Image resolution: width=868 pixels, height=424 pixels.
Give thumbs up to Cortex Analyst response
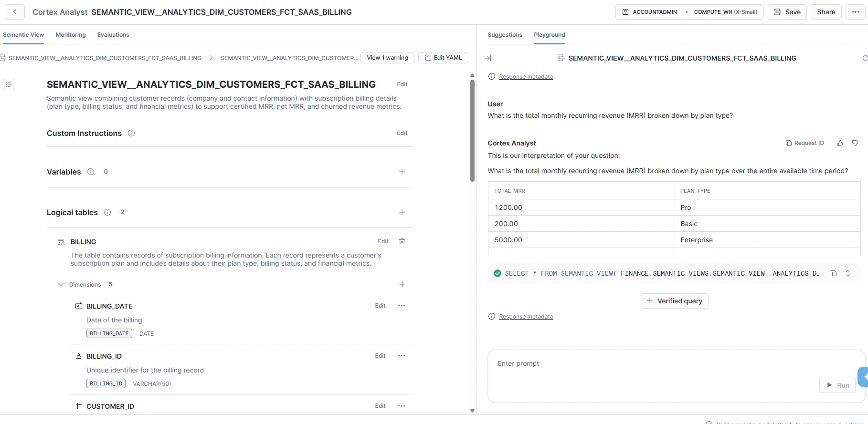(840, 143)
